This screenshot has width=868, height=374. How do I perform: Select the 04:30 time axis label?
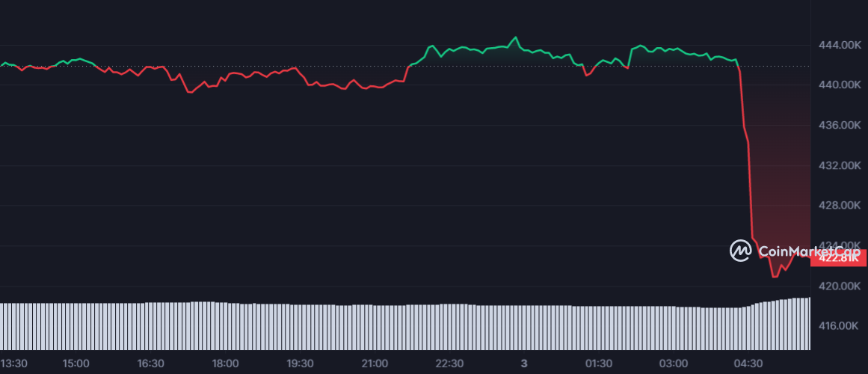[748, 364]
